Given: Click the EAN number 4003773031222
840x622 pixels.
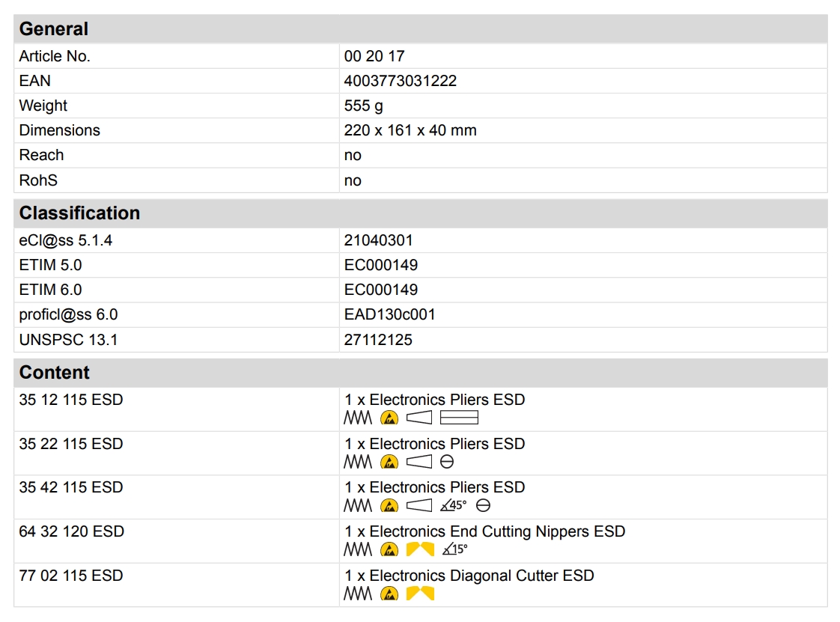Looking at the screenshot, I should 400,81.
